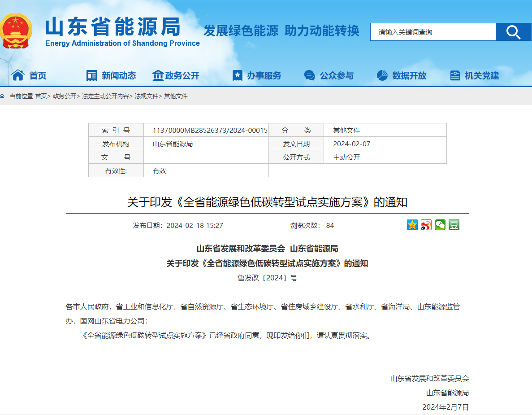This screenshot has width=532, height=415.
Task: Click the 文号 label cell
Action: 116,157
